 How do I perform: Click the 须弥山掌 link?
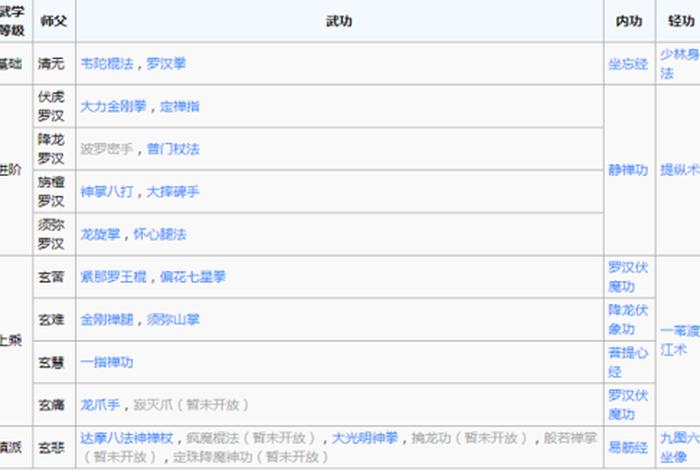coord(173,320)
